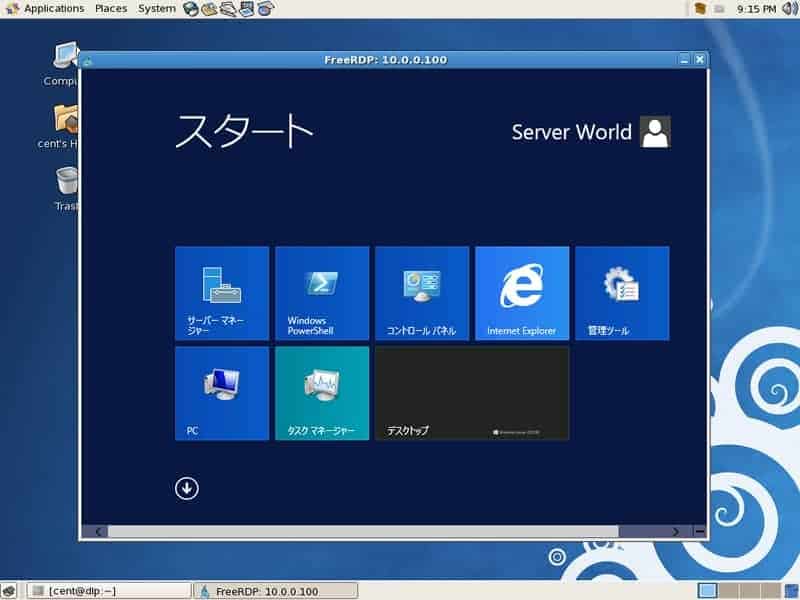Click the horizontal scrollbar's right arrow
This screenshot has height=600, width=800.
[676, 532]
